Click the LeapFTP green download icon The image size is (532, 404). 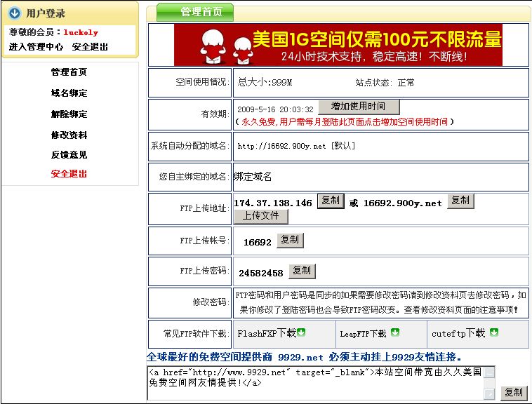pyautogui.click(x=394, y=332)
